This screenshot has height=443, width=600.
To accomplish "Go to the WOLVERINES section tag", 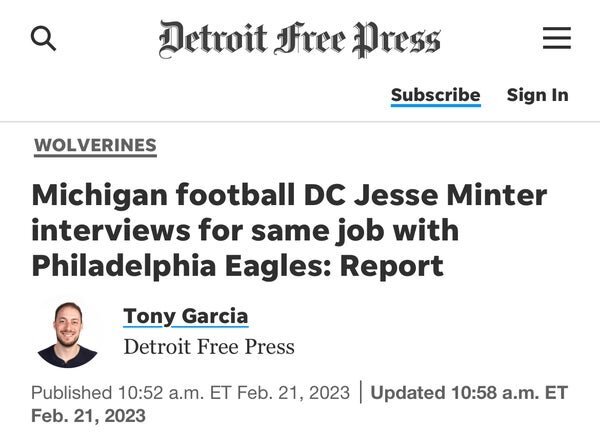I will coord(95,145).
